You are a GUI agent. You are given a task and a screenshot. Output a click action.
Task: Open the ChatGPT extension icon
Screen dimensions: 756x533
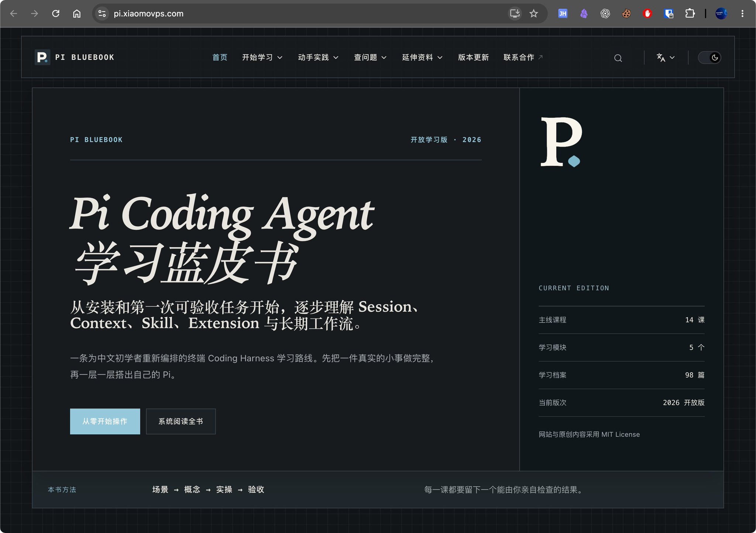[x=605, y=14]
